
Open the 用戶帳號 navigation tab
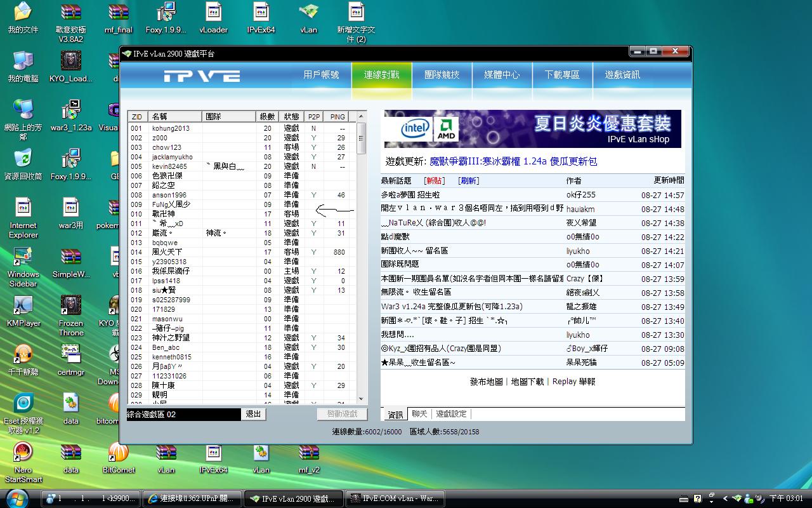(321, 75)
